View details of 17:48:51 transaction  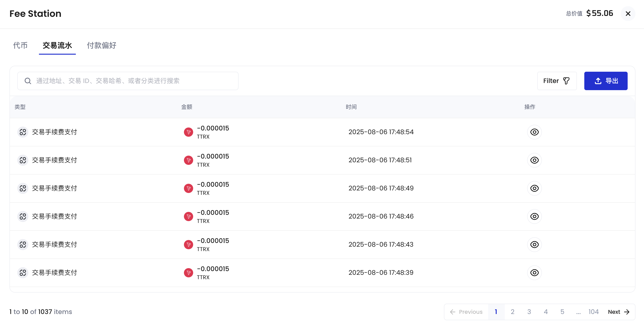click(534, 160)
